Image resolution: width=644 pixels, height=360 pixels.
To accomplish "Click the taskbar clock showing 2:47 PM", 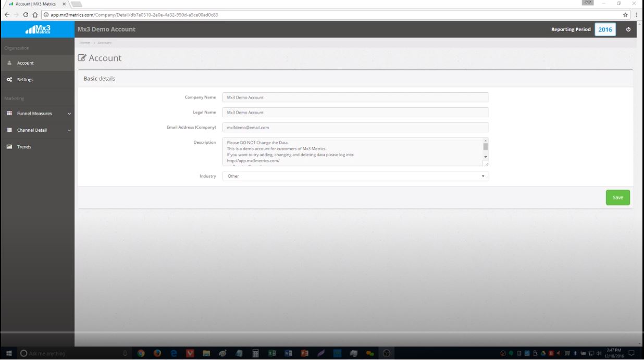I will pos(614,353).
